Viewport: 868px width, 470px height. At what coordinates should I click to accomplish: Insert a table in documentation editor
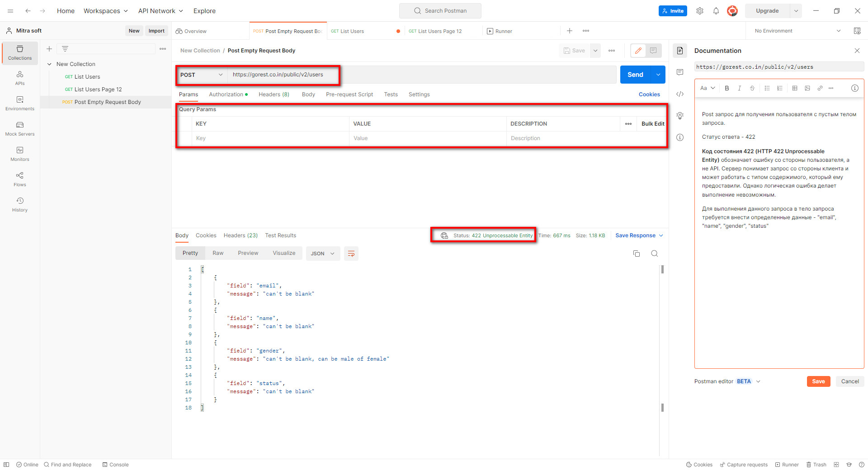(795, 88)
